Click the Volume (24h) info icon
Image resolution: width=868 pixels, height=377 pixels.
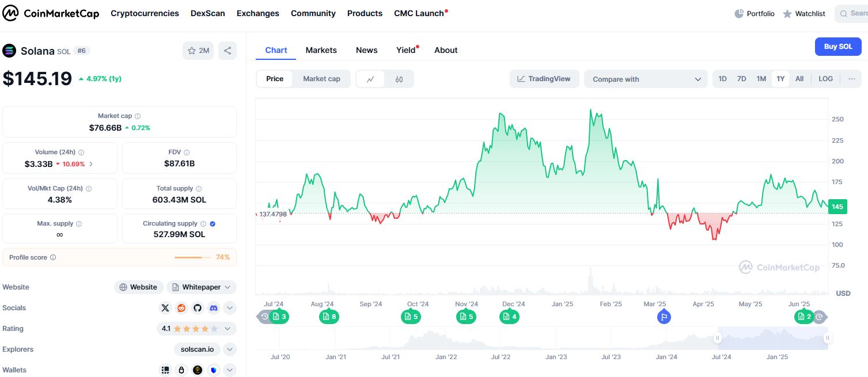(x=81, y=153)
